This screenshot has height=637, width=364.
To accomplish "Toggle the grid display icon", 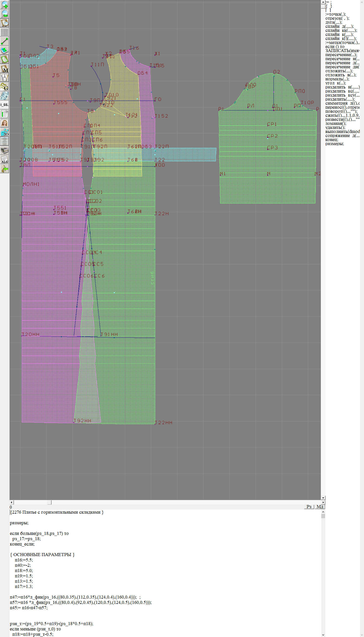I will coord(5,32).
